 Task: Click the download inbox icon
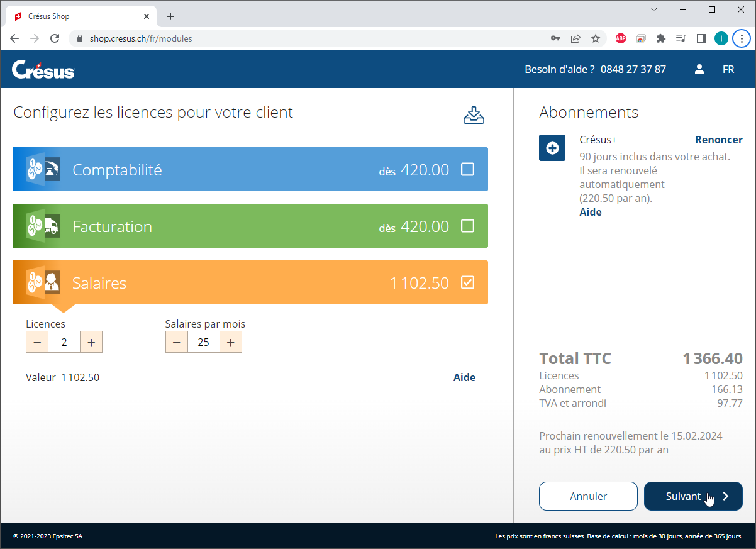point(474,115)
